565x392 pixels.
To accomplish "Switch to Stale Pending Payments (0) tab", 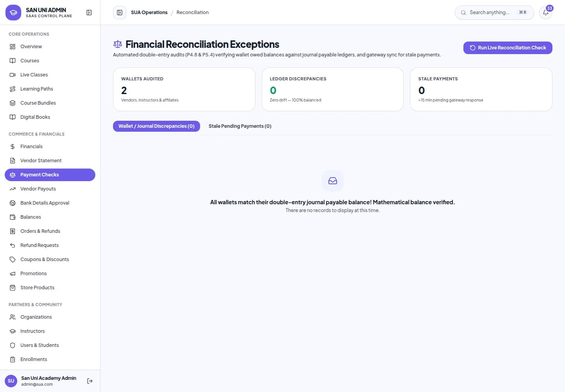I will tap(240, 126).
